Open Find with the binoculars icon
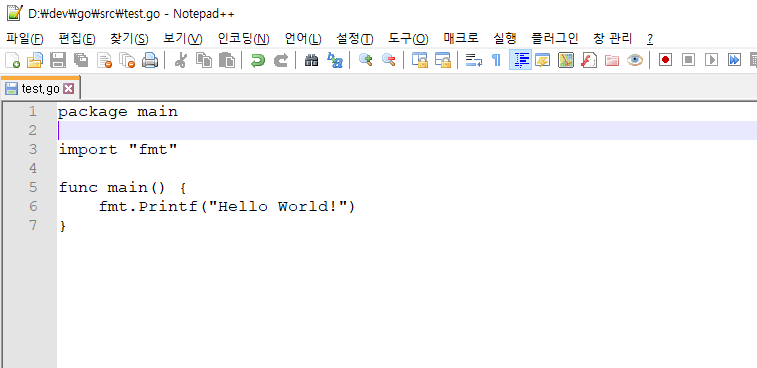Viewport: 757px width, 368px height. [311, 60]
